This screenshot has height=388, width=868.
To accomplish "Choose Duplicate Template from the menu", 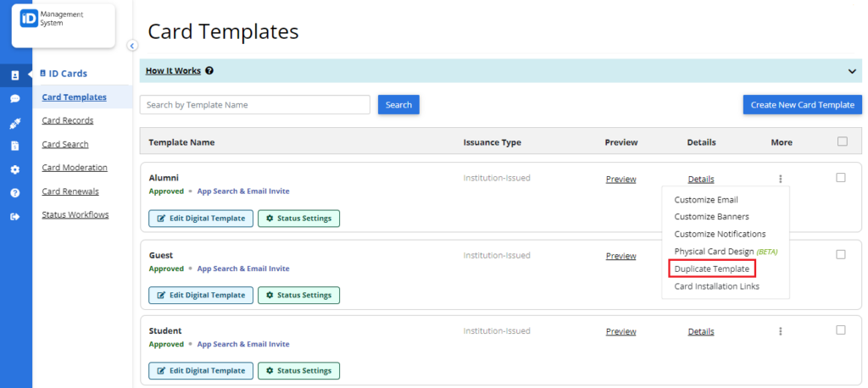I will coord(712,269).
